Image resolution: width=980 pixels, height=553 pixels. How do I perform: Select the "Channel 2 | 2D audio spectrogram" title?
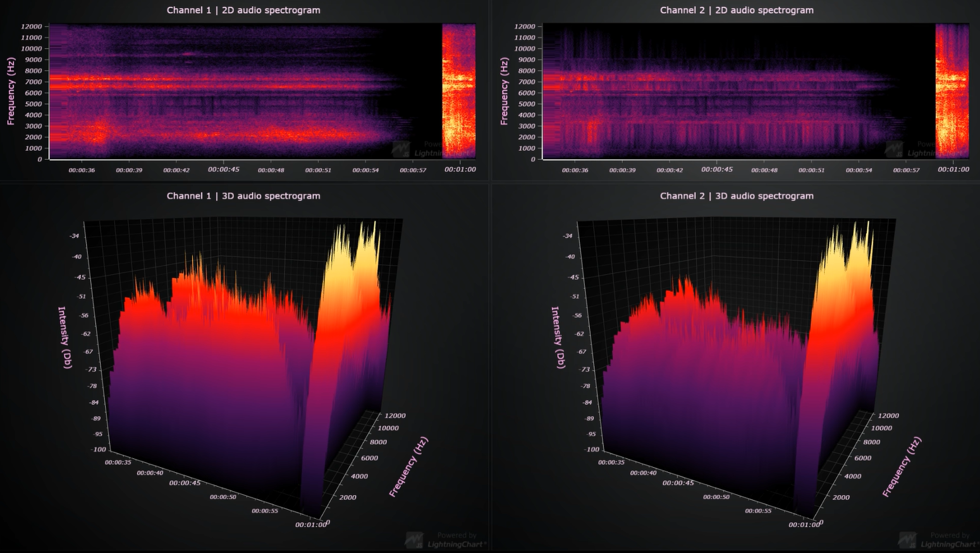point(737,10)
